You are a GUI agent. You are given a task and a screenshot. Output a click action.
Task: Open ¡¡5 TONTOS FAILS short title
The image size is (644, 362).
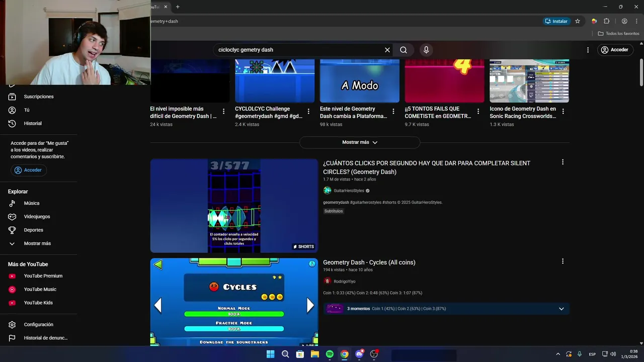(438, 113)
